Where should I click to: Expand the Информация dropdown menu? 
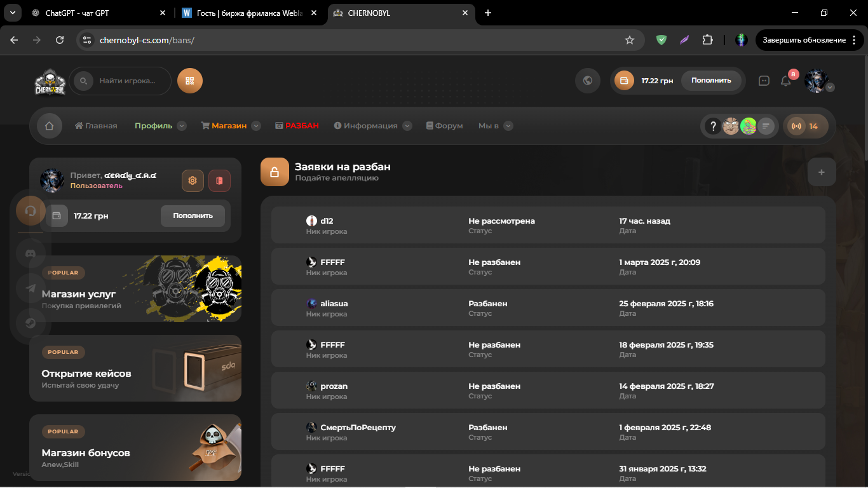[x=407, y=126]
